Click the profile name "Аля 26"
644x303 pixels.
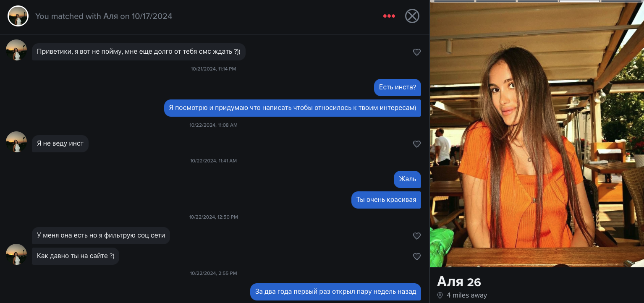click(459, 282)
